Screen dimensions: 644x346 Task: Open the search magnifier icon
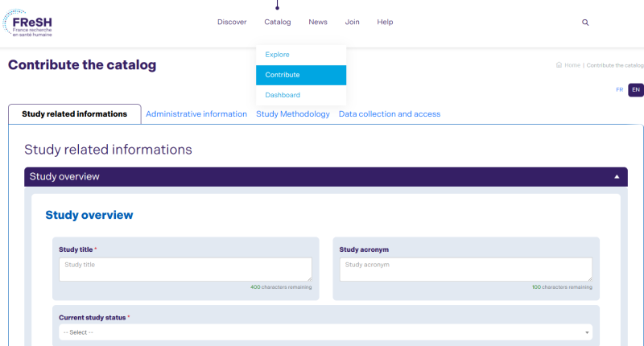click(x=585, y=23)
